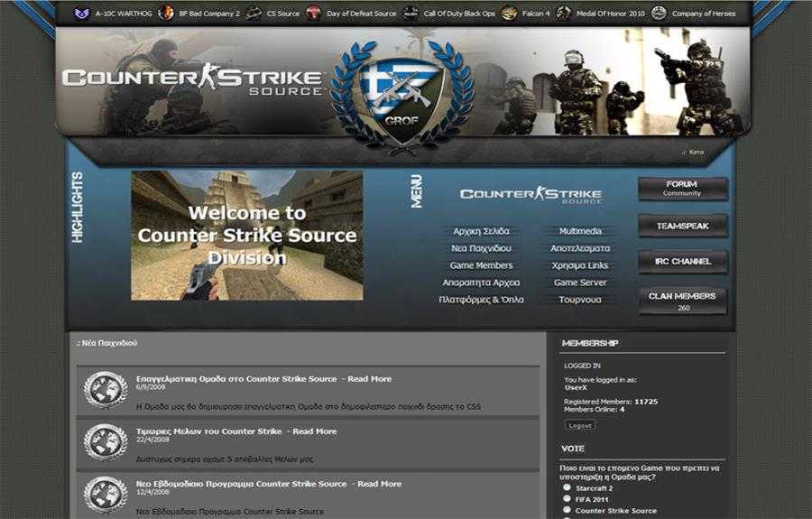
Task: Click the Call Of Duty Black Ops icon
Action: click(x=411, y=13)
